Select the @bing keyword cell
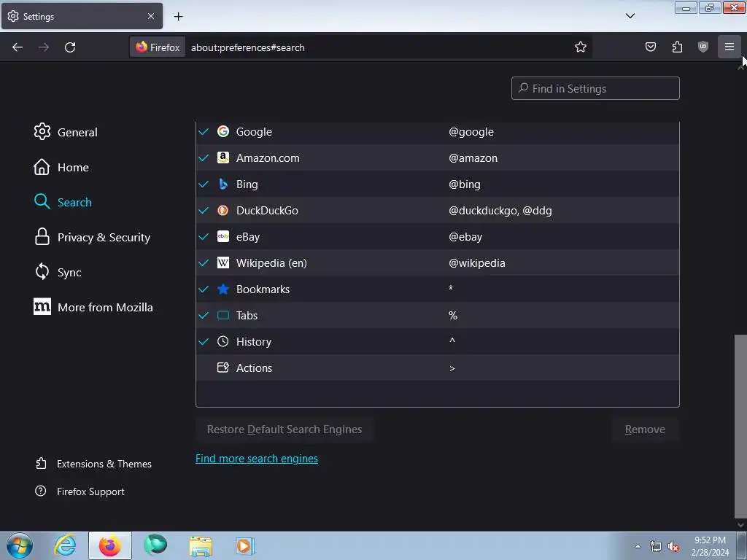Screen dimensions: 747x560 [x=465, y=184]
